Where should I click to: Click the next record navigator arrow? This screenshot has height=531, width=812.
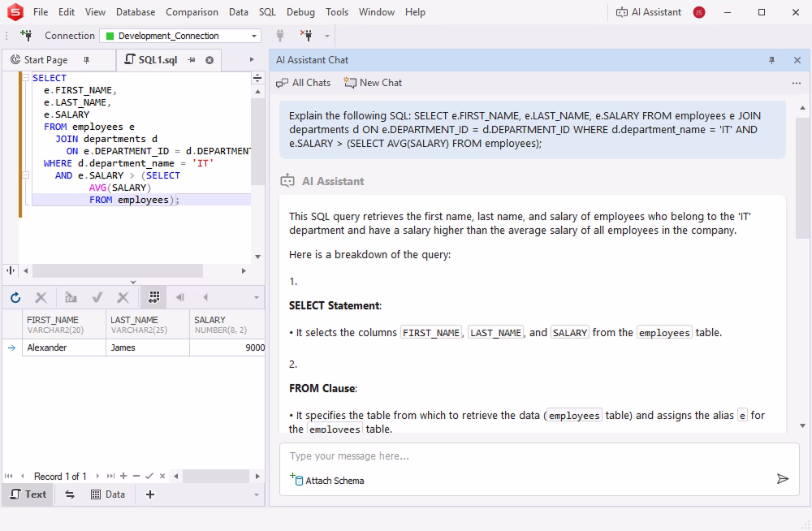pos(97,476)
